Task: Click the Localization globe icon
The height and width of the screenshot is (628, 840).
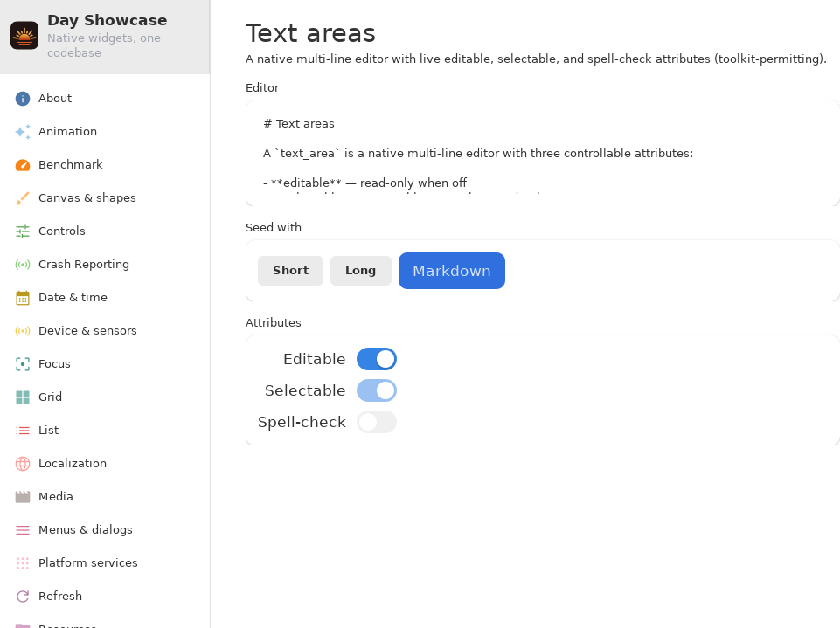Action: [x=23, y=464]
